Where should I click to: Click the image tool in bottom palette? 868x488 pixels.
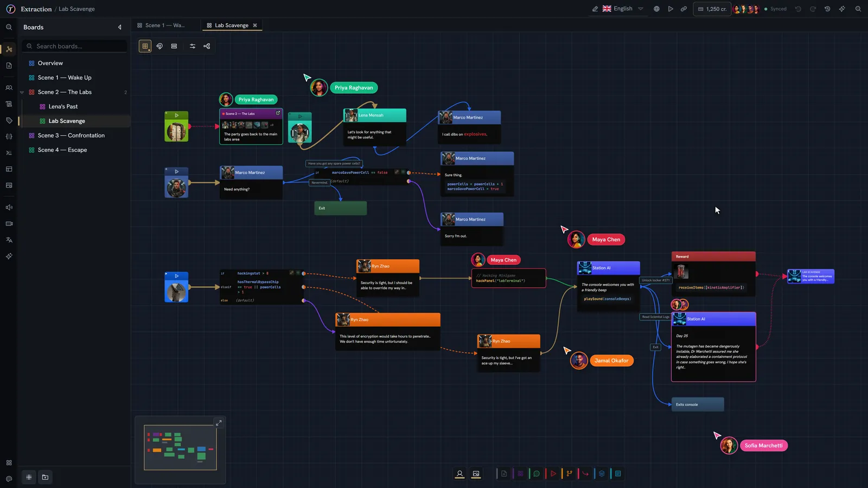pos(476,474)
